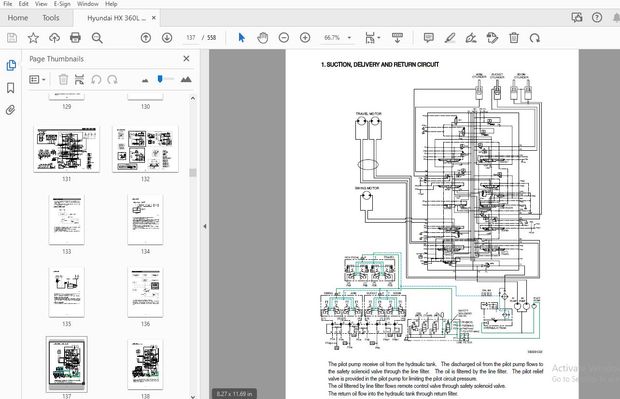The width and height of the screenshot is (620, 399).
Task: Open the File menu
Action: [x=8, y=4]
